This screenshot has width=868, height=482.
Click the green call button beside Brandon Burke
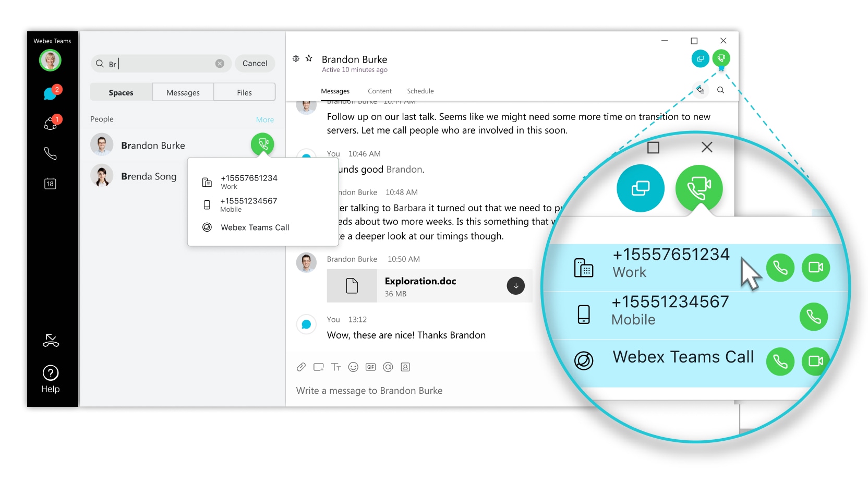coord(262,143)
